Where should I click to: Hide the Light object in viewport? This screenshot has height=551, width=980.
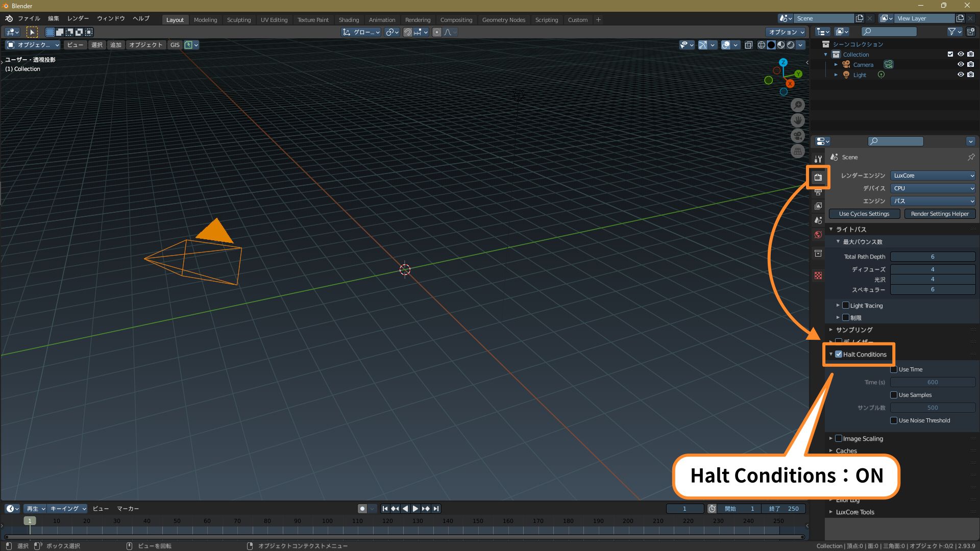(961, 74)
